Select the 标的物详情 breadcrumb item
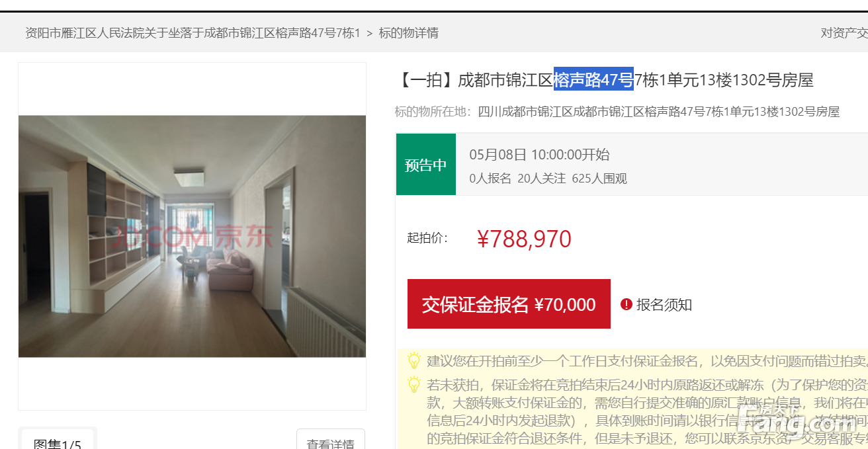 click(408, 32)
